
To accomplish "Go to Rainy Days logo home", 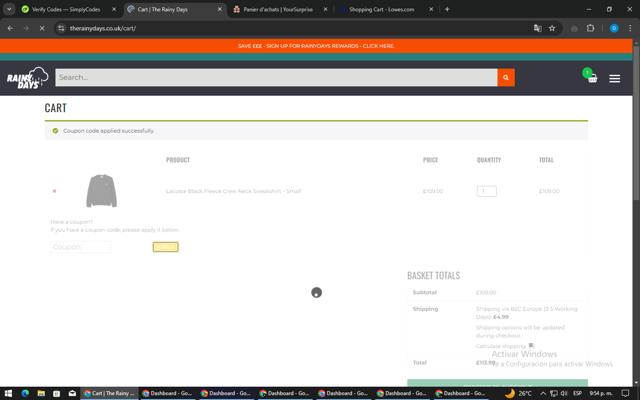I will point(27,78).
